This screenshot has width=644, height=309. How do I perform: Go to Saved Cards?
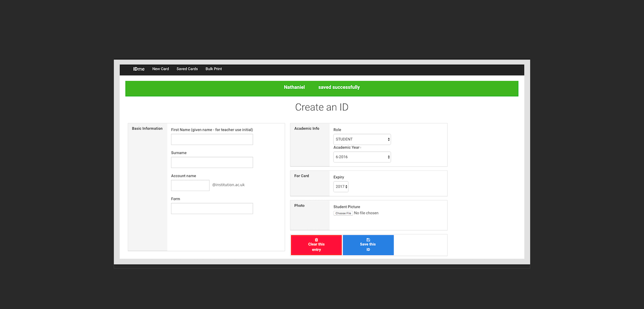click(187, 69)
